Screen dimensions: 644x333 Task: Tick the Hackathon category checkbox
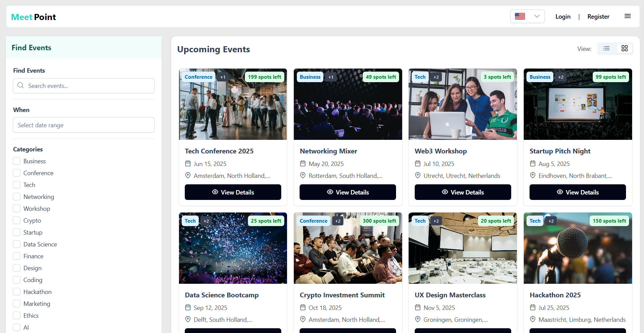tap(17, 292)
